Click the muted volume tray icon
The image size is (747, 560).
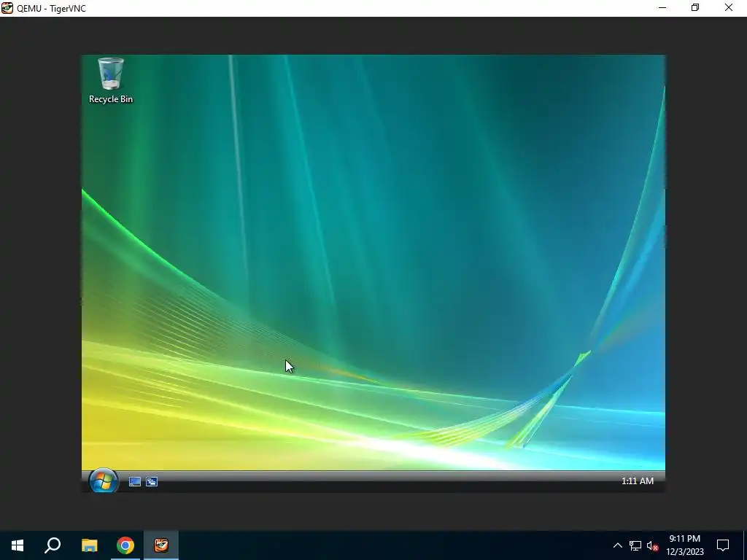(652, 545)
